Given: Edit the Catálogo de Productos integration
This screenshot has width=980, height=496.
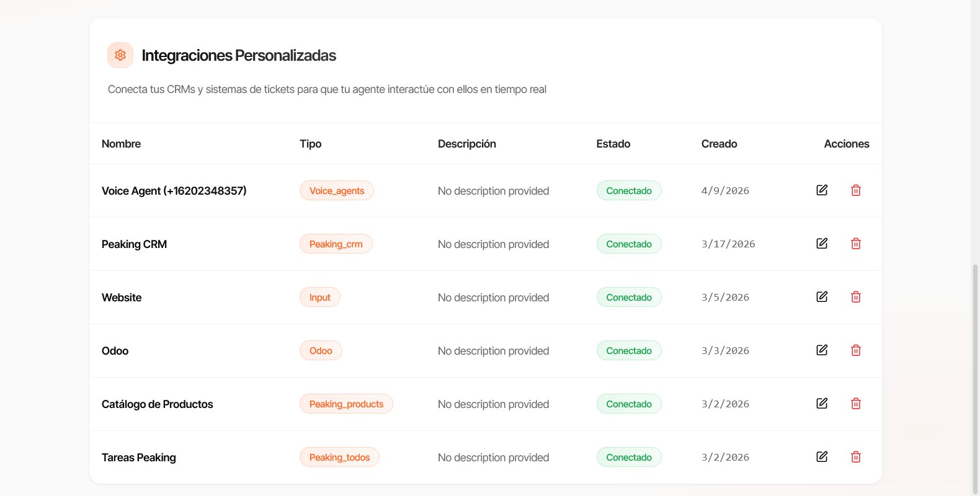Looking at the screenshot, I should (x=822, y=404).
